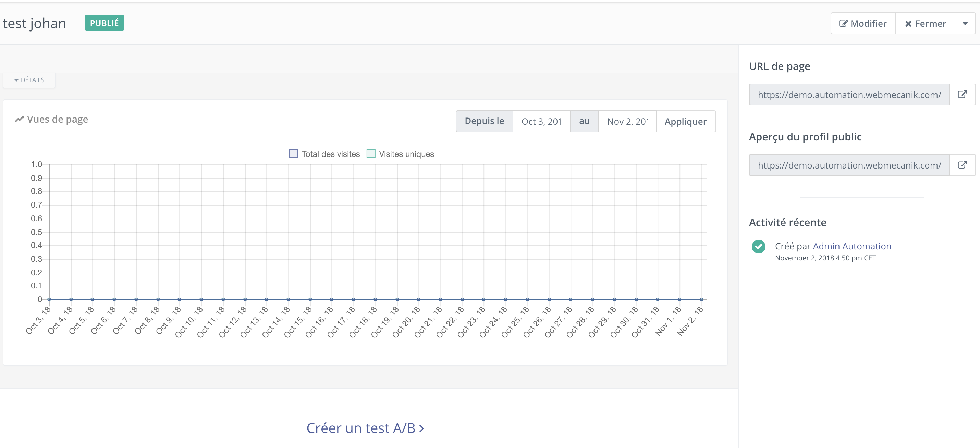Screen dimensions: 980x448
Task: Click the X icon on Fermer button
Action: coord(909,23)
